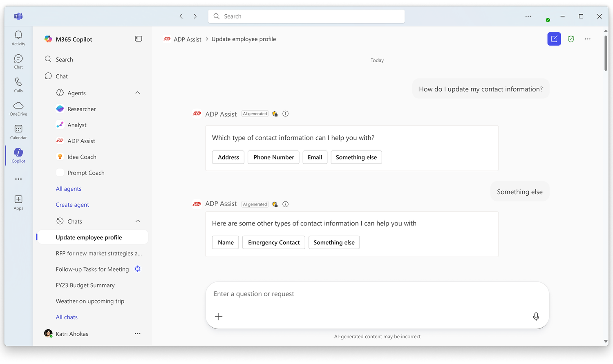Open more options next to Katri Ahokas
The height and width of the screenshot is (364, 613).
[x=138, y=334]
